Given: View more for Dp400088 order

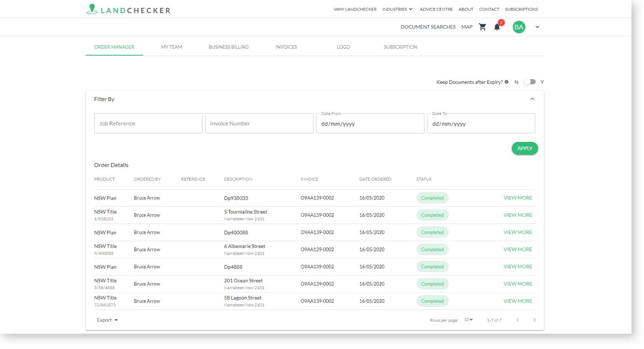Looking at the screenshot, I should 517,233.
